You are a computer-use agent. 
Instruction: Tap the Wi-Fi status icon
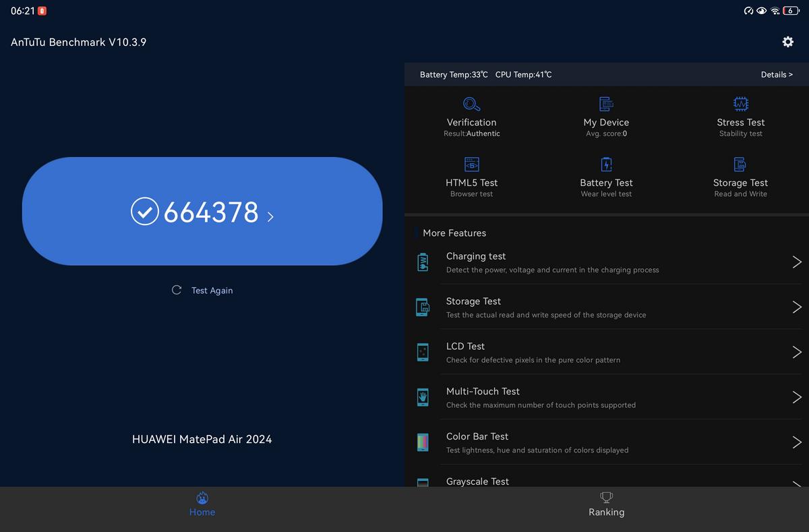(x=775, y=11)
